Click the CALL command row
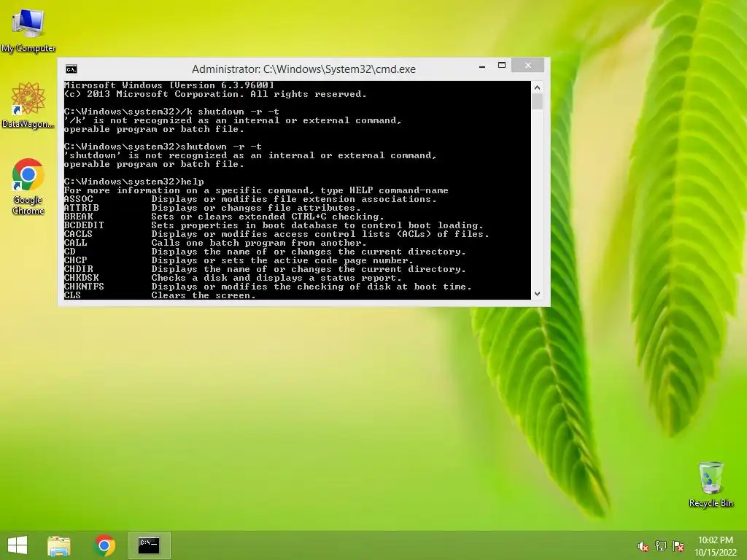This screenshot has height=560, width=747. (215, 243)
